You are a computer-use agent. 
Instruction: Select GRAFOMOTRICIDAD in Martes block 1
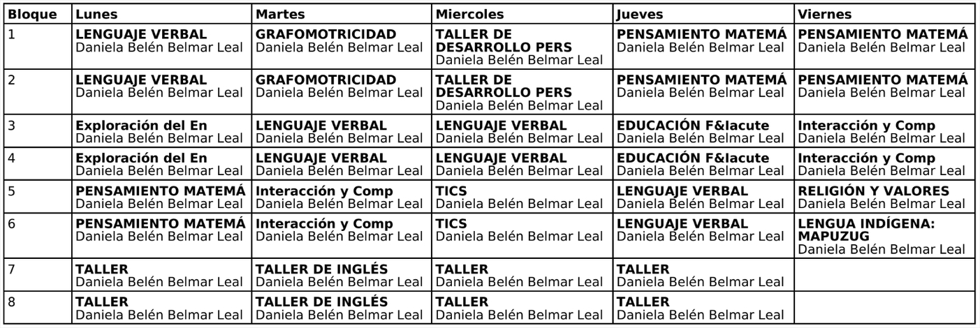click(x=342, y=40)
